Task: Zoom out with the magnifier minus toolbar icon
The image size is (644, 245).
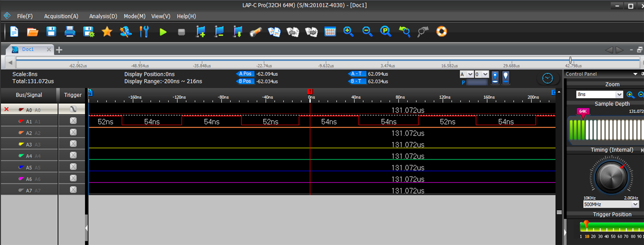Action: (x=367, y=32)
